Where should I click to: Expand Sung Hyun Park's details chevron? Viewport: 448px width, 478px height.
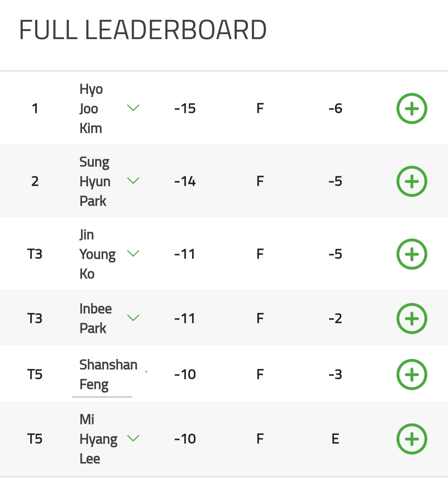coord(133,181)
